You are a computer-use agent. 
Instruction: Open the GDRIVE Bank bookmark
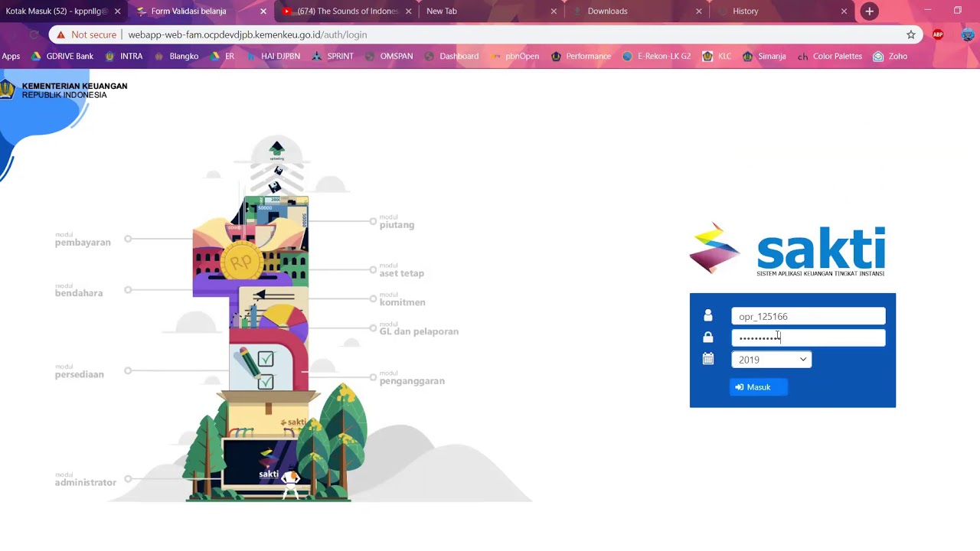pyautogui.click(x=62, y=56)
